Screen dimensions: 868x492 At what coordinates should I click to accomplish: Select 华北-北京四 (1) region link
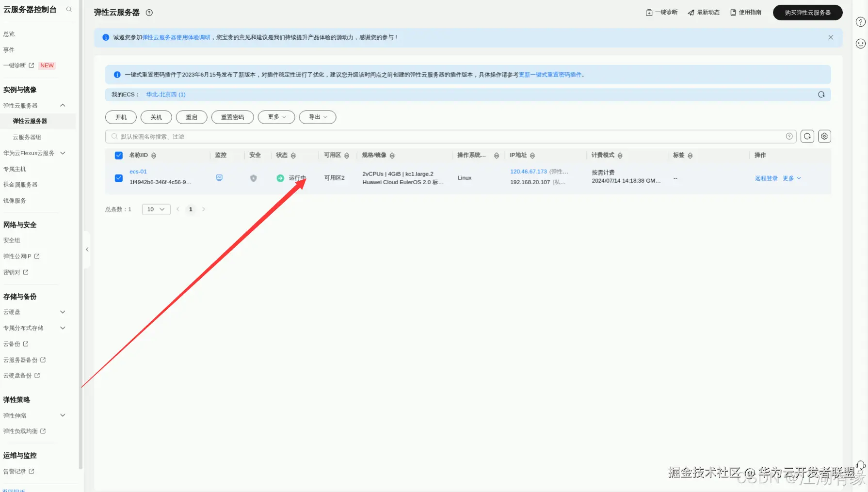point(166,95)
